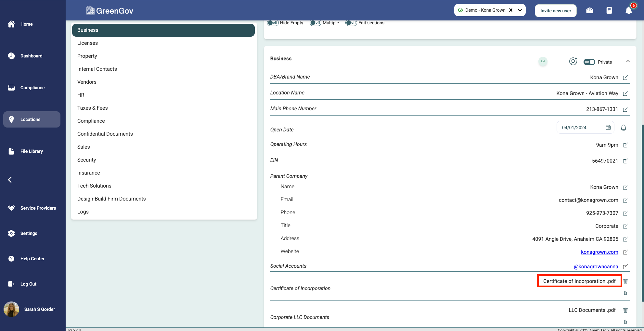The width and height of the screenshot is (644, 331).
Task: Toggle the Private switch off
Action: (589, 62)
